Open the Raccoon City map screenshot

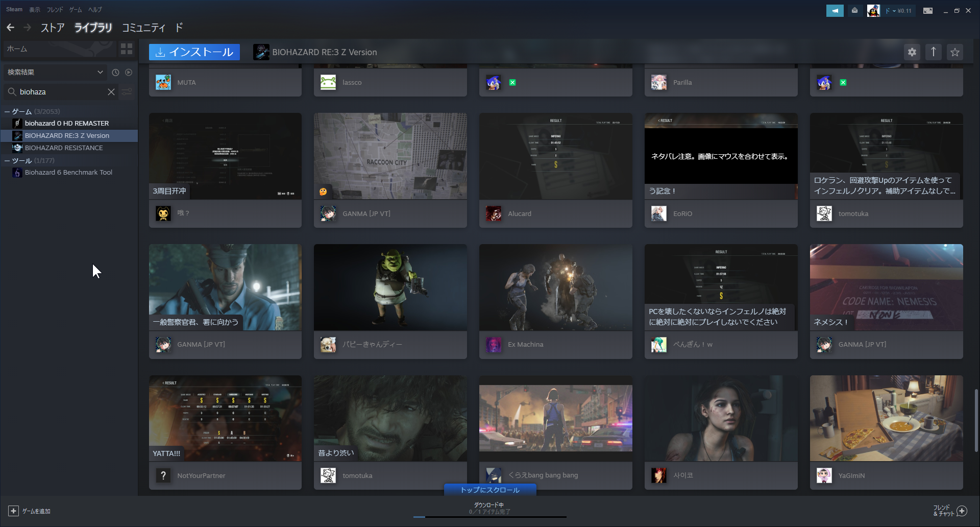(x=390, y=156)
